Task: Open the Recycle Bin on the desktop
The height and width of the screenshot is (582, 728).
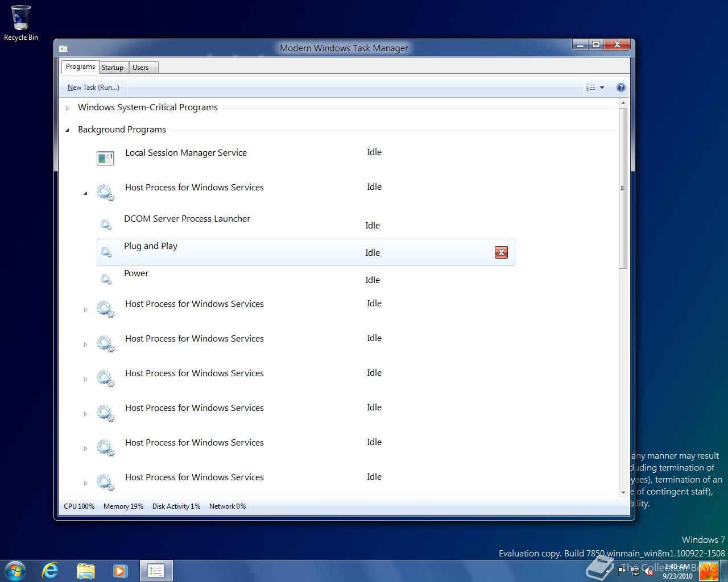Action: 21,23
